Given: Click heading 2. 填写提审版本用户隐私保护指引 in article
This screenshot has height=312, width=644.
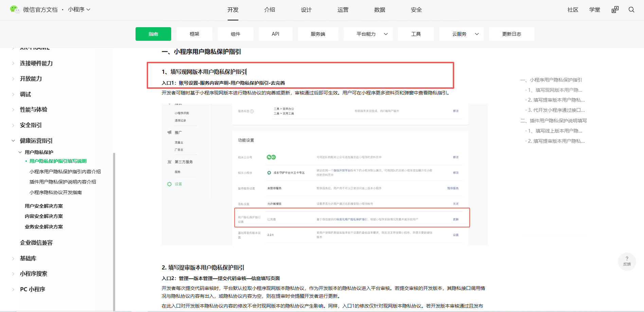Looking at the screenshot, I should tap(203, 267).
